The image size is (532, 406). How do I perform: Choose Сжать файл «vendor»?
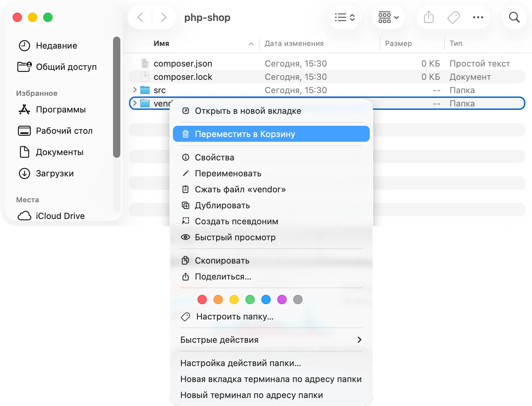click(271, 189)
